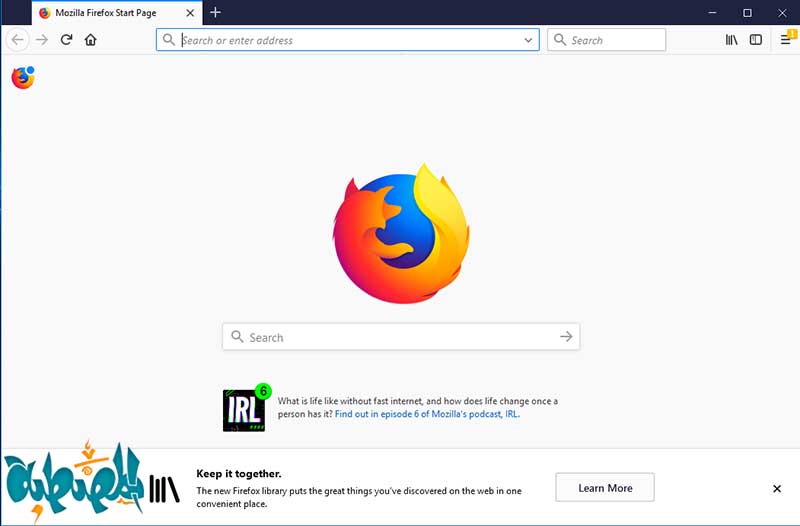Submit search with the arrow button
Viewport: 800px width, 526px height.
point(566,337)
